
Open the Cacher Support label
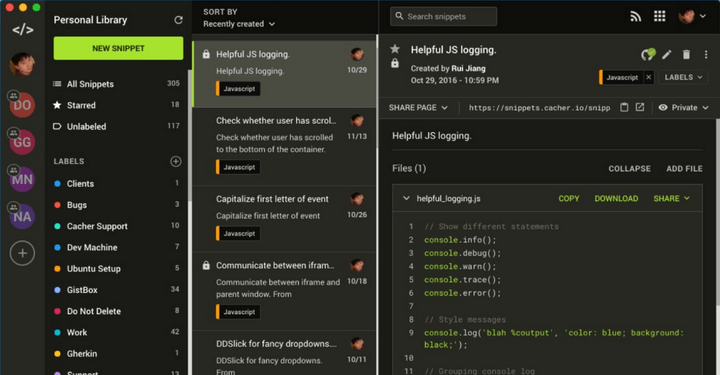[117, 226]
